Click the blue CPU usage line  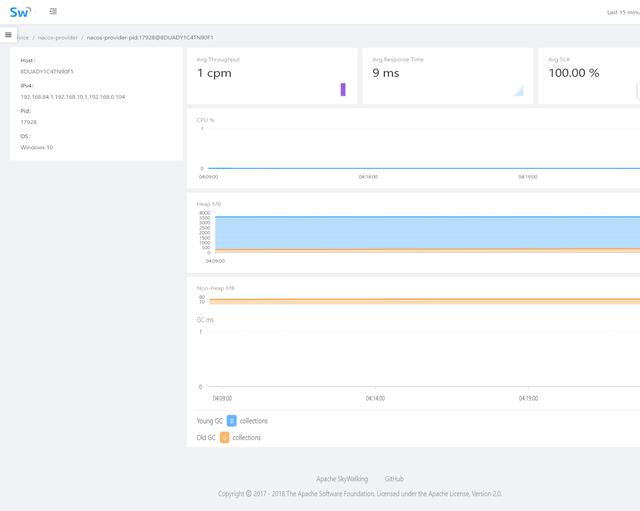click(x=424, y=168)
